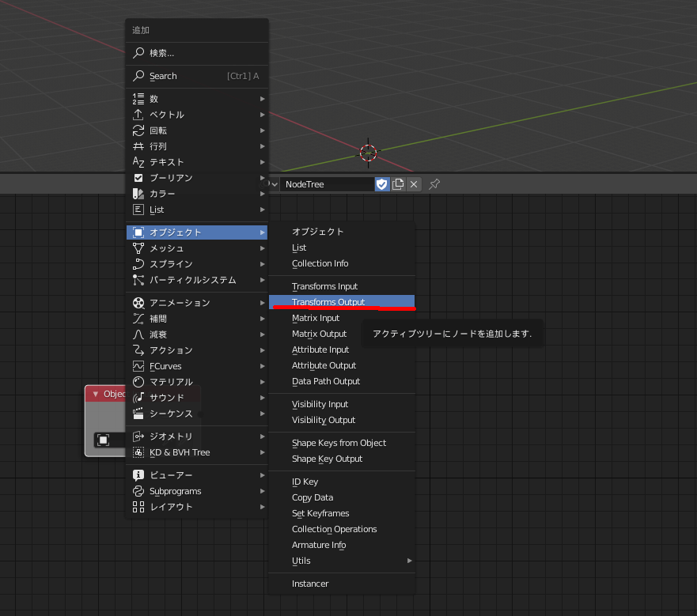Select Data Path Output menu entry
Viewport: 697px width, 616px height.
(342, 381)
